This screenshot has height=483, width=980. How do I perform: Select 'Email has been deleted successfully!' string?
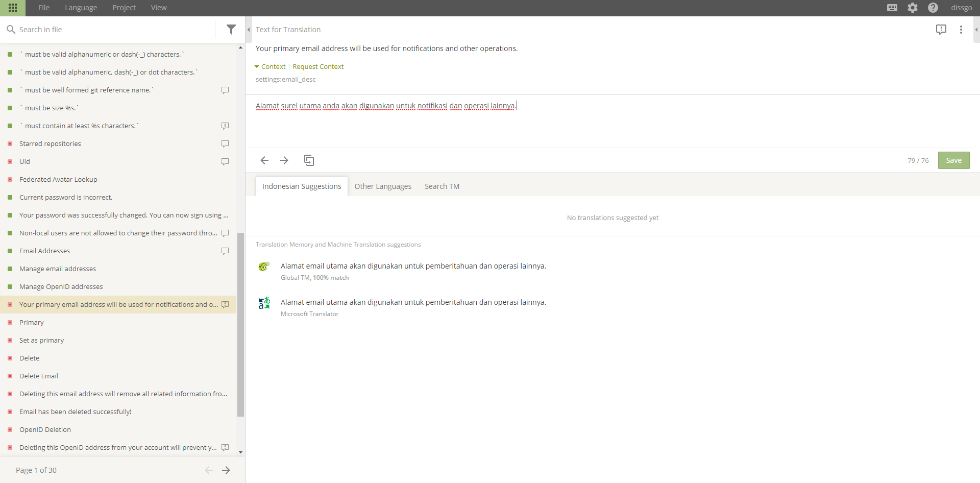pyautogui.click(x=117, y=412)
